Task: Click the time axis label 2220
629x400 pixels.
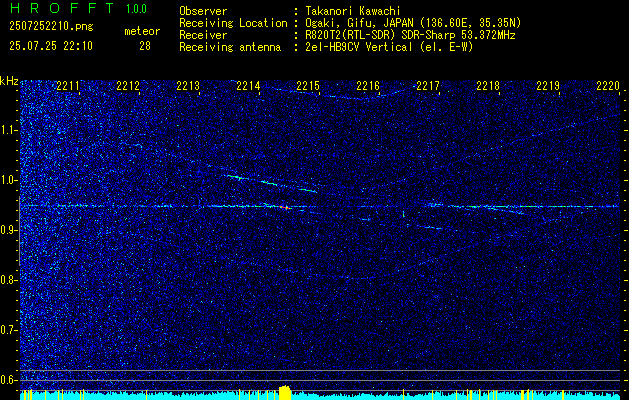Action: pos(608,86)
